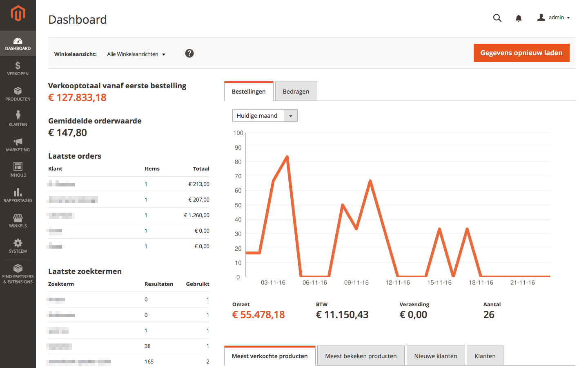Open Rapportages reports in the sidebar
Screen dimensions: 588x368
[18, 195]
